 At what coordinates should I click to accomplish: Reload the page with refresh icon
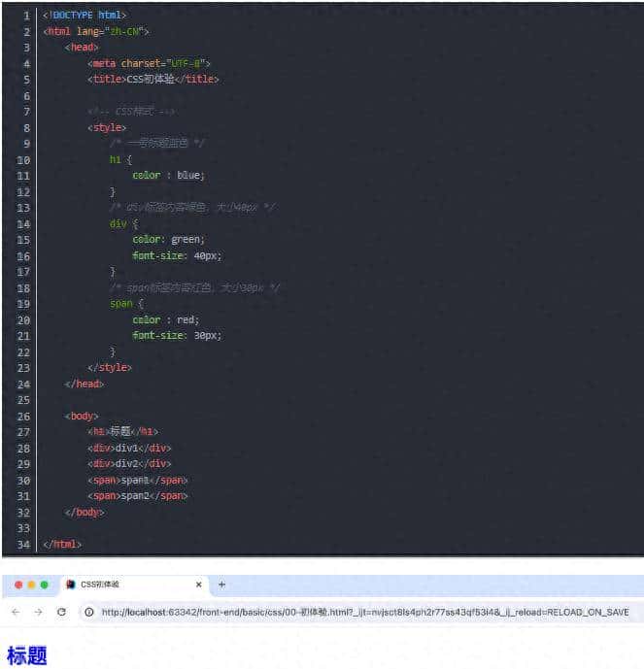pyautogui.click(x=61, y=612)
